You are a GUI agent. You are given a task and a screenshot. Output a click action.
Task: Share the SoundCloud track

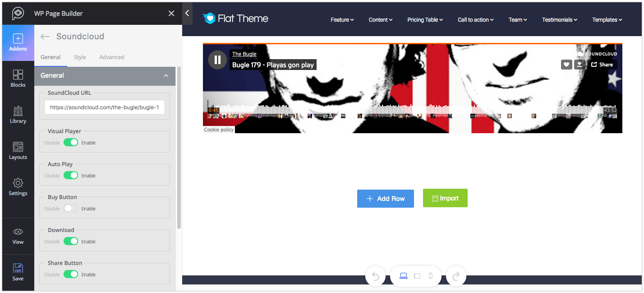(x=602, y=65)
